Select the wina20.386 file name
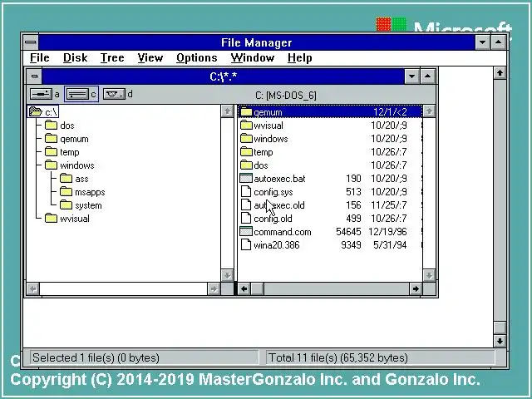 pyautogui.click(x=277, y=245)
